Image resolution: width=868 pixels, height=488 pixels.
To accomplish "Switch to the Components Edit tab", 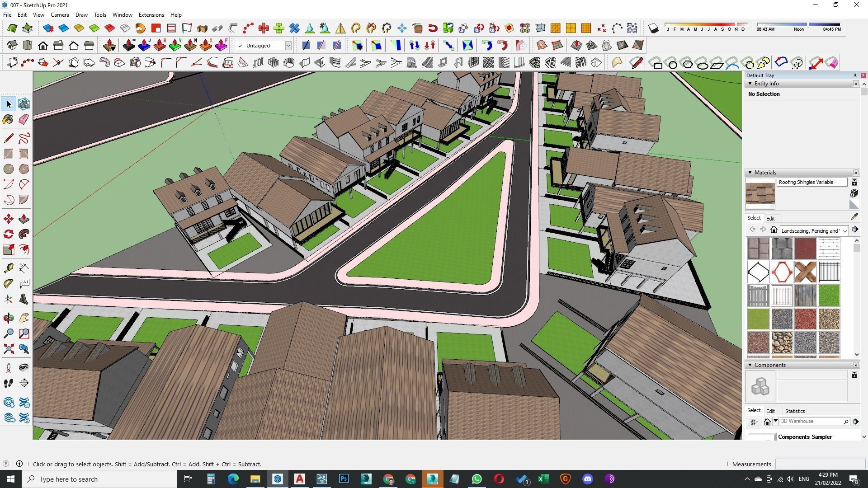I will click(x=770, y=411).
